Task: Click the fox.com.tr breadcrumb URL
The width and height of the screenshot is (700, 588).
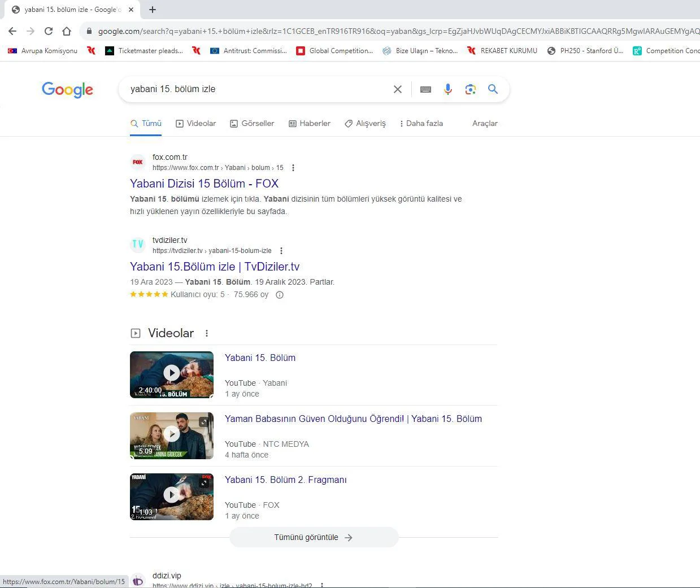Action: (218, 168)
